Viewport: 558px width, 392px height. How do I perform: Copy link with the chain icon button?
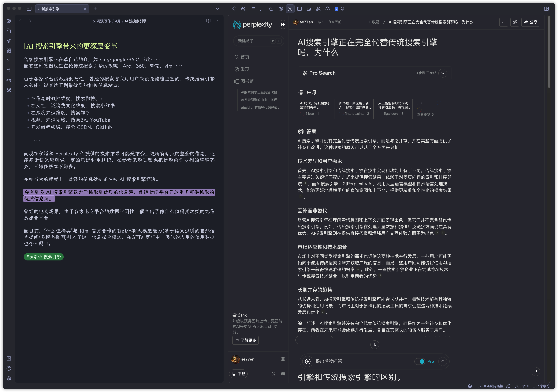(x=515, y=22)
